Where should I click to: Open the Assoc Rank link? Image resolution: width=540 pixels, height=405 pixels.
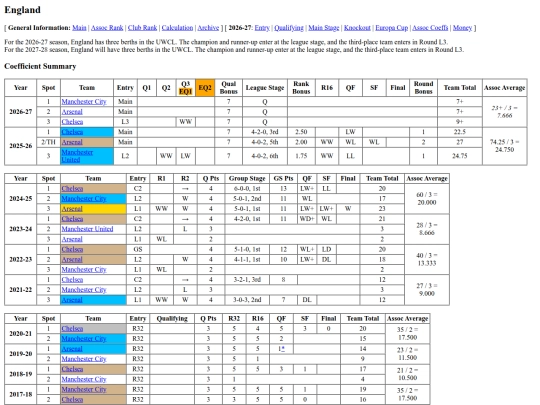pyautogui.click(x=107, y=28)
